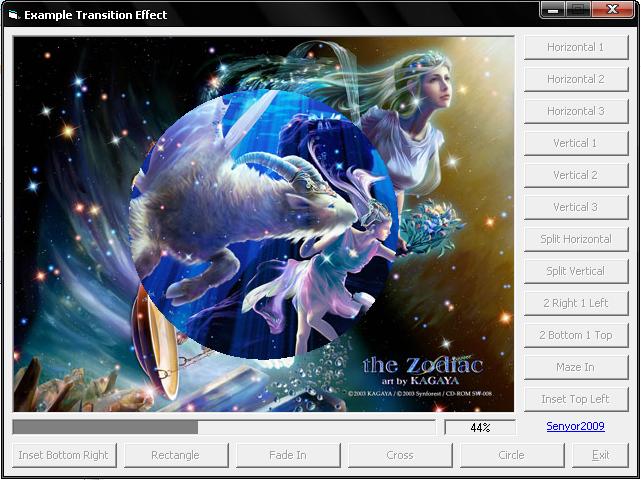Select the Cross transition button
Screen dimensions: 641x480
(400, 455)
